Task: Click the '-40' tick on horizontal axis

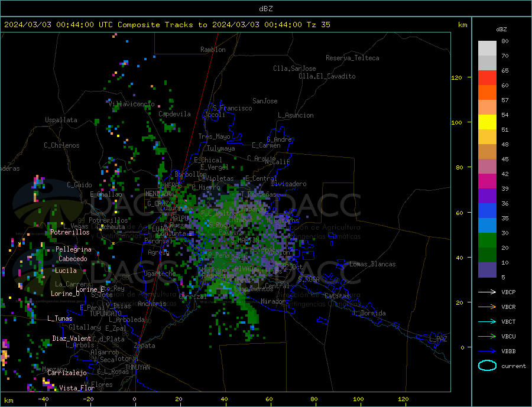Action: [x=43, y=399]
